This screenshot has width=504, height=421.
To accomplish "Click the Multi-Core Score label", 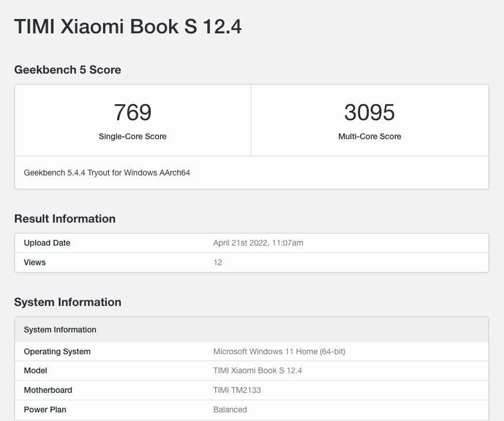I will tap(369, 136).
